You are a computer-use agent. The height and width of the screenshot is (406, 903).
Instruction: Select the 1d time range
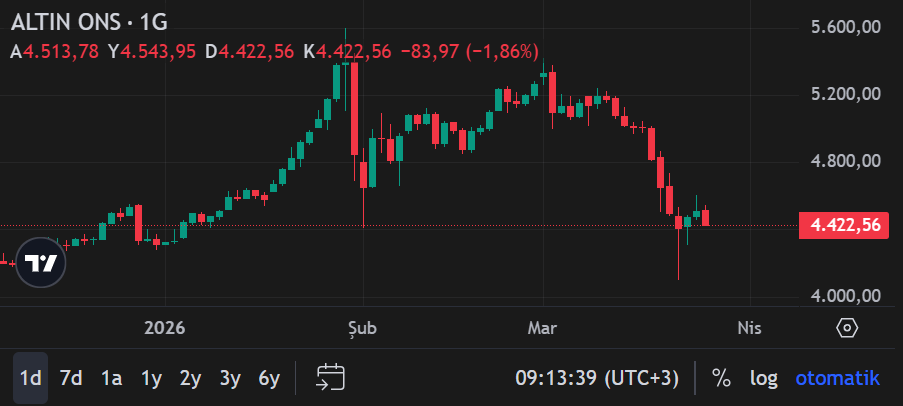pos(31,378)
